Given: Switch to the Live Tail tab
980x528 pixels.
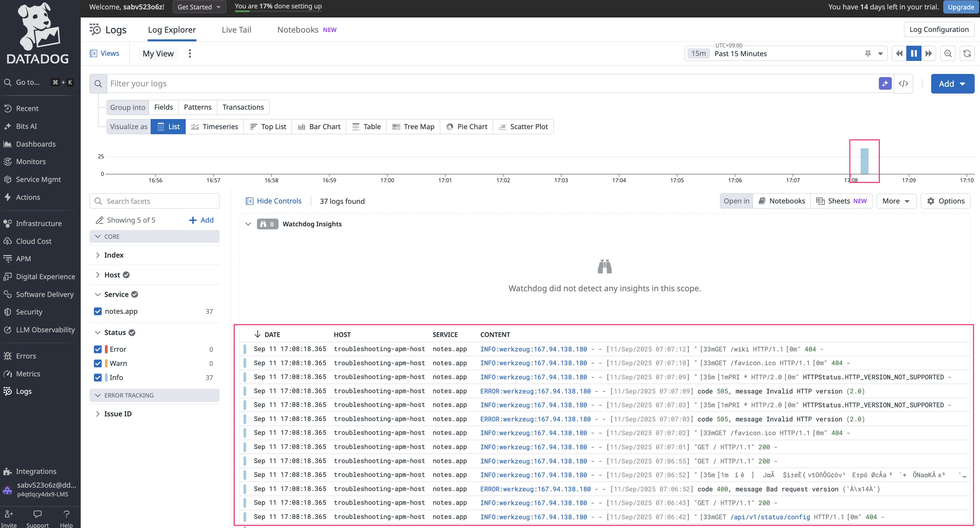Looking at the screenshot, I should click(x=236, y=30).
